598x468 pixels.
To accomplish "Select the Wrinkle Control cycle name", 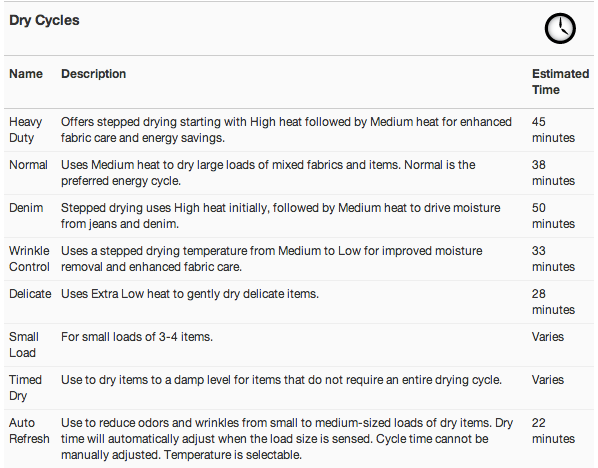I will [x=29, y=259].
